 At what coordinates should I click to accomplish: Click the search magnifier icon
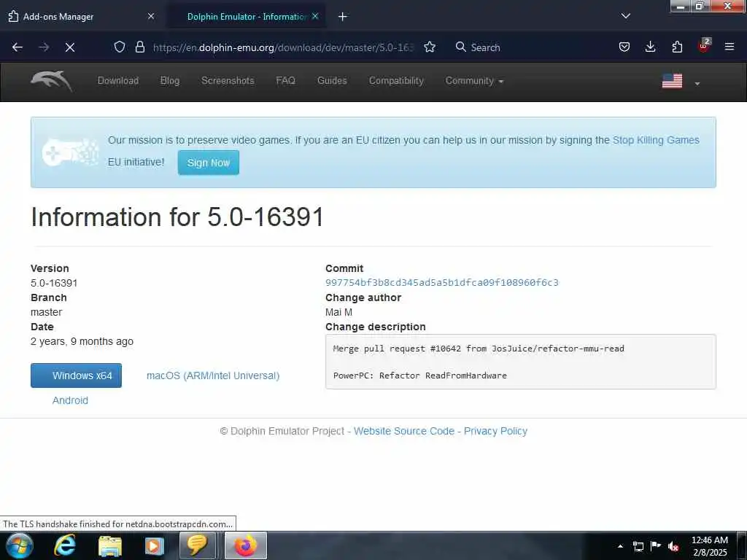[460, 47]
